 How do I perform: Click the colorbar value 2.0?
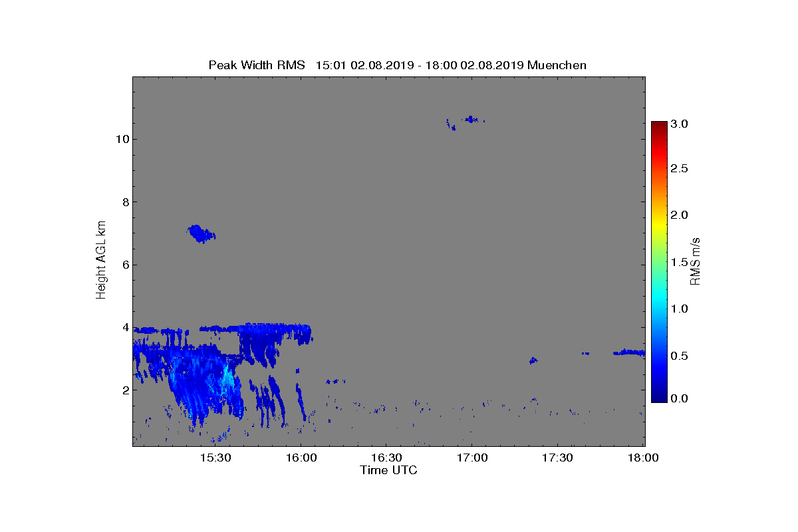coord(679,215)
